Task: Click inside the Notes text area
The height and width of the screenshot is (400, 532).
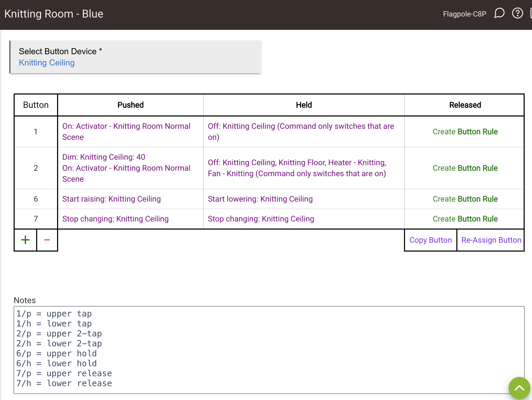Action: point(269,350)
